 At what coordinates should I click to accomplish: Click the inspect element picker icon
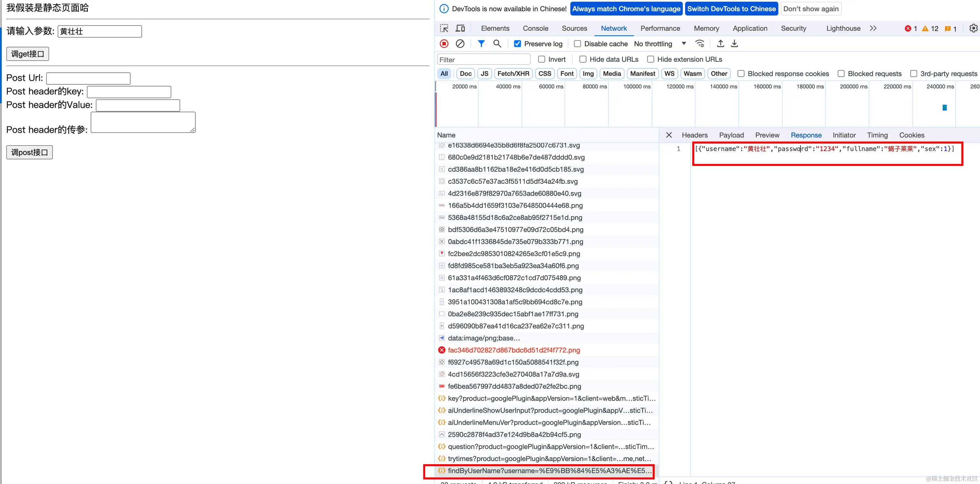tap(444, 28)
